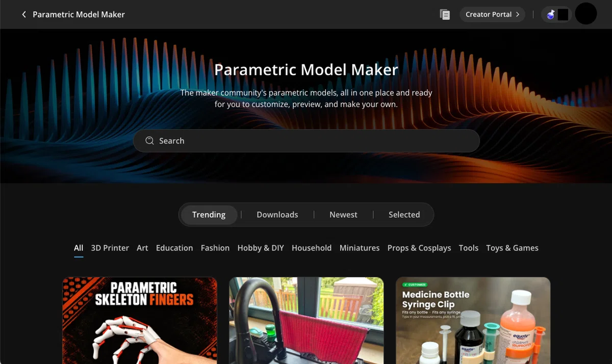
Task: Switch to the Downloads sort tab
Action: coord(277,215)
